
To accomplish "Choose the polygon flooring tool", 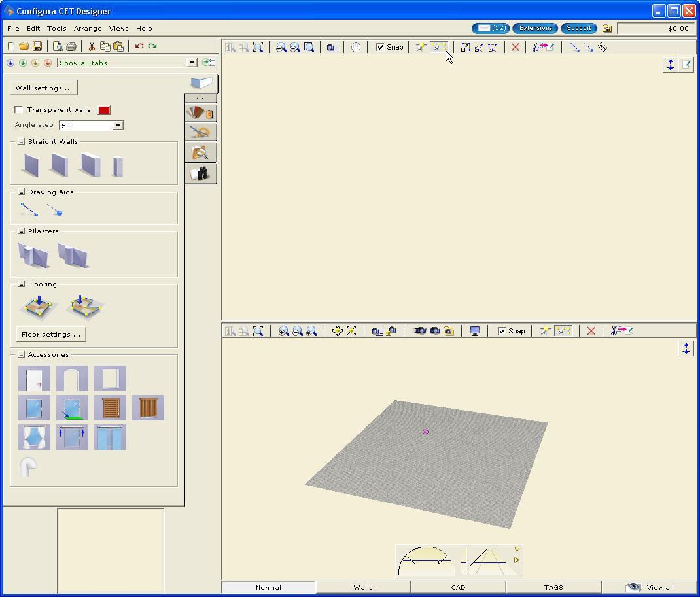I will (85, 307).
